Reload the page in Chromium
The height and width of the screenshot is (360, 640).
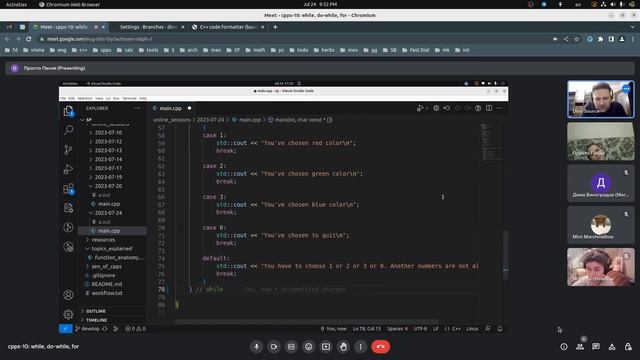coord(29,39)
